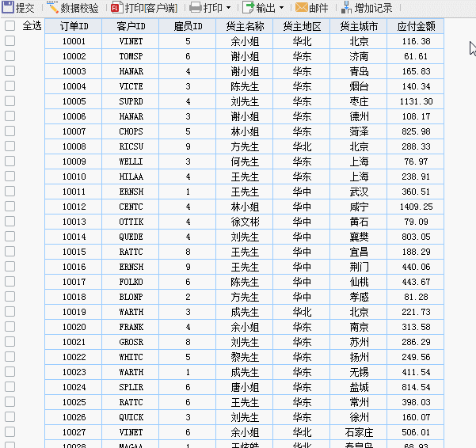The height and width of the screenshot is (448, 476).
Task: Tick the checkbox for order 10002
Action: (x=10, y=56)
